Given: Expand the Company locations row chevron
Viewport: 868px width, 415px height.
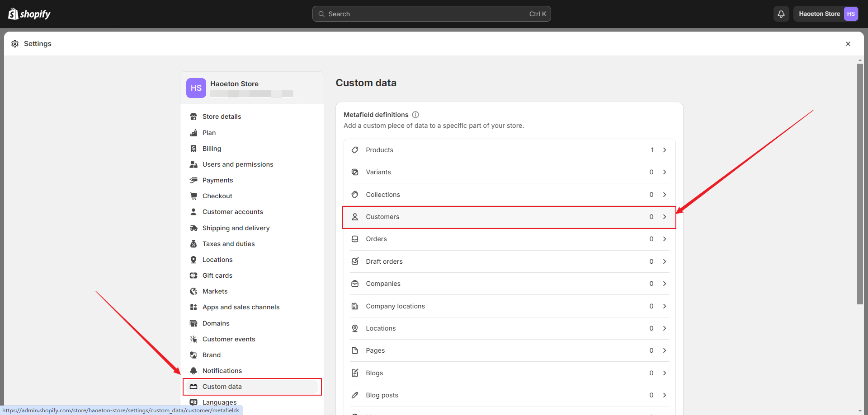Looking at the screenshot, I should [665, 306].
